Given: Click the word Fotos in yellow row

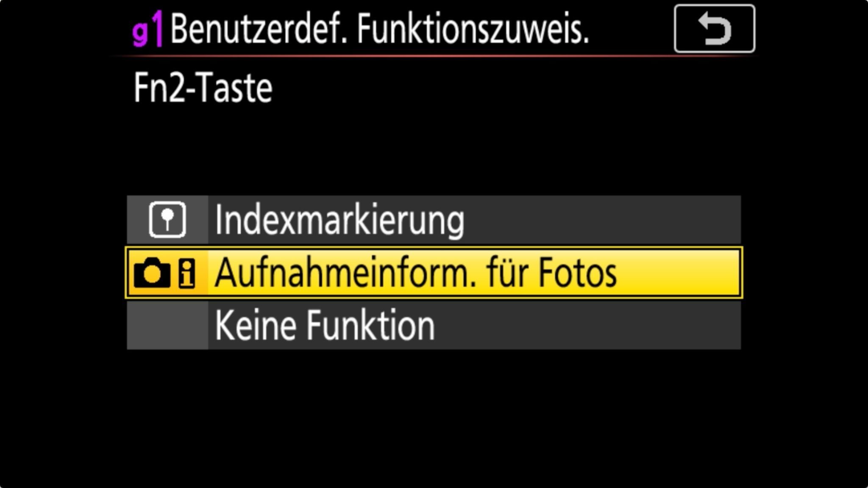Looking at the screenshot, I should point(578,273).
